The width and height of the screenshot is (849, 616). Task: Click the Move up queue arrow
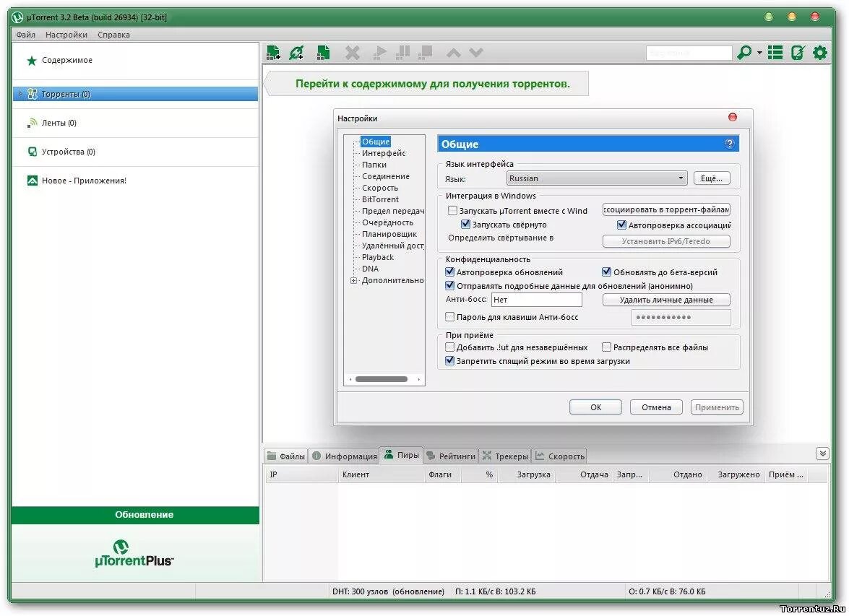(454, 53)
